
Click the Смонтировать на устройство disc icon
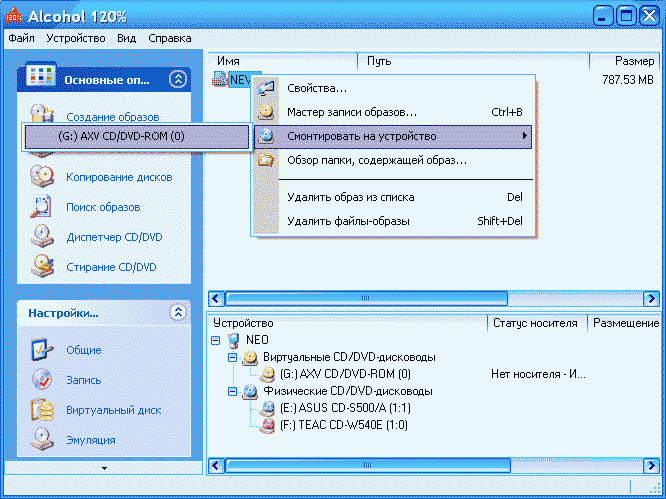click(x=266, y=136)
